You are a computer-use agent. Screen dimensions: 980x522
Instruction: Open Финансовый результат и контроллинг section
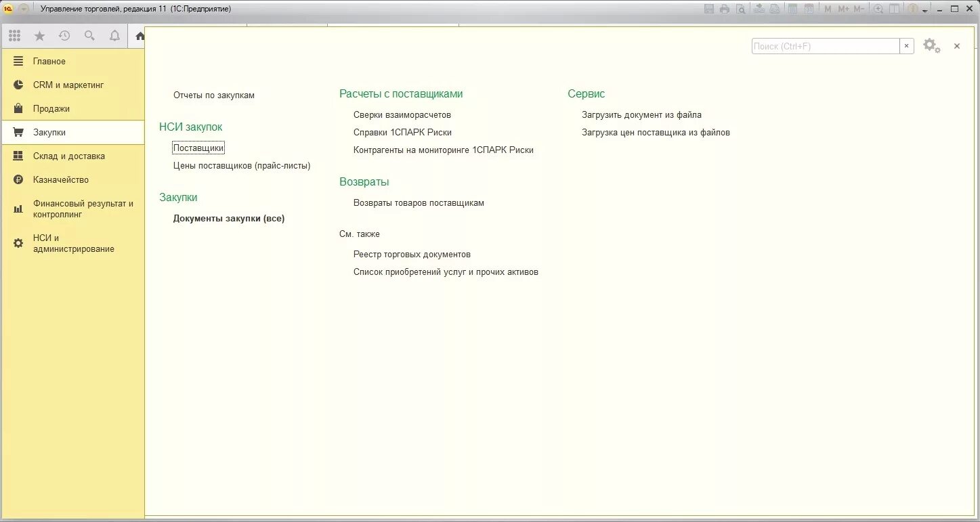(72, 209)
